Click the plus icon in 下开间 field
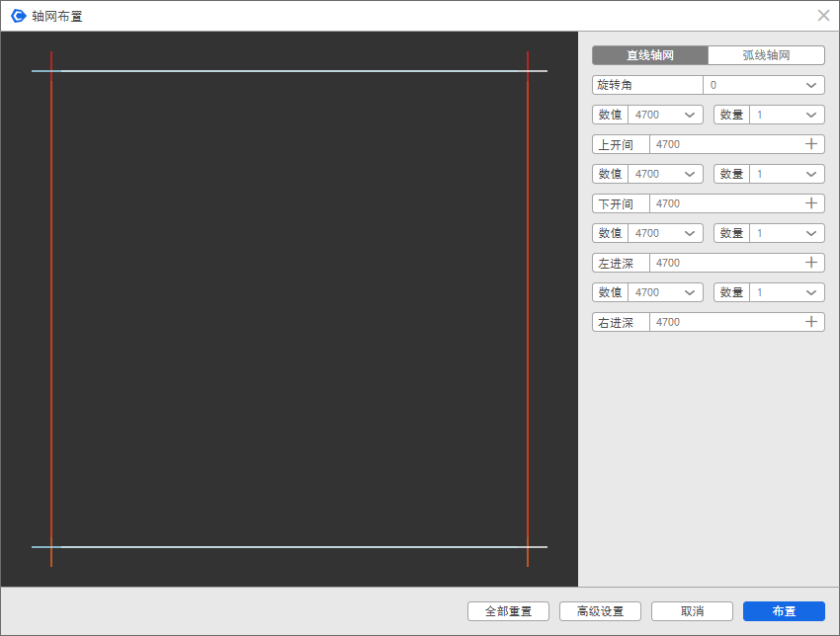 tap(811, 203)
